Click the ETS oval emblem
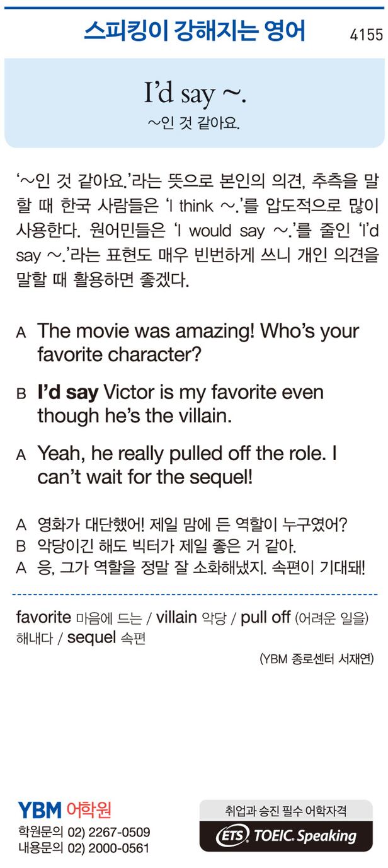The width and height of the screenshot is (388, 868). [x=232, y=836]
